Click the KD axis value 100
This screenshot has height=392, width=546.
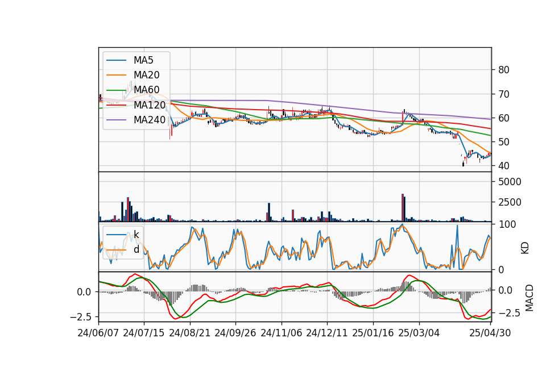[507, 224]
